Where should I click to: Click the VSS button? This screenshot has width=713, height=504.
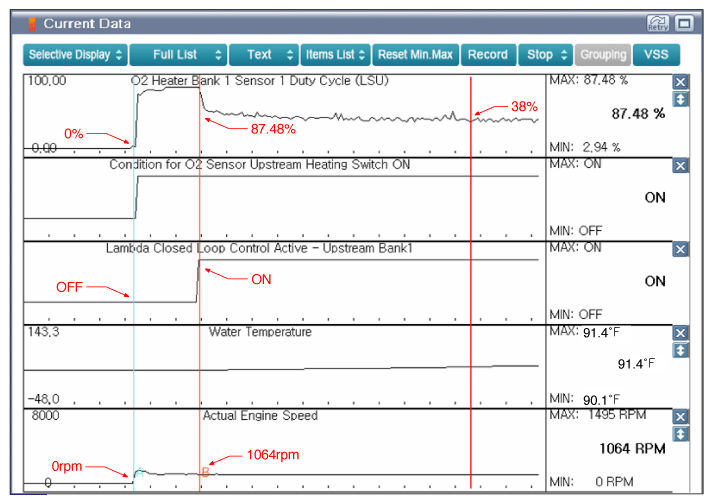click(x=655, y=54)
